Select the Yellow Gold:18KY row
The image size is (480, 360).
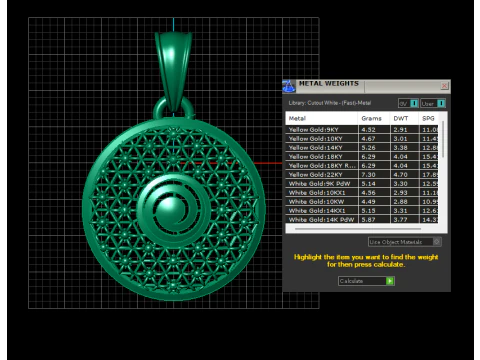coord(362,157)
